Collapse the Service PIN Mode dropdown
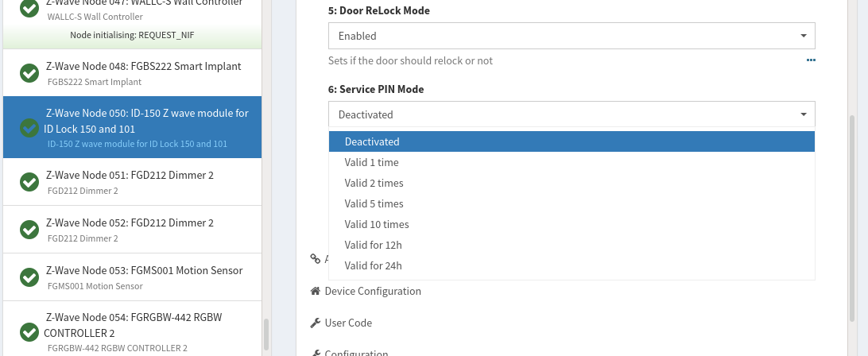Image resolution: width=868 pixels, height=356 pixels. 572,114
